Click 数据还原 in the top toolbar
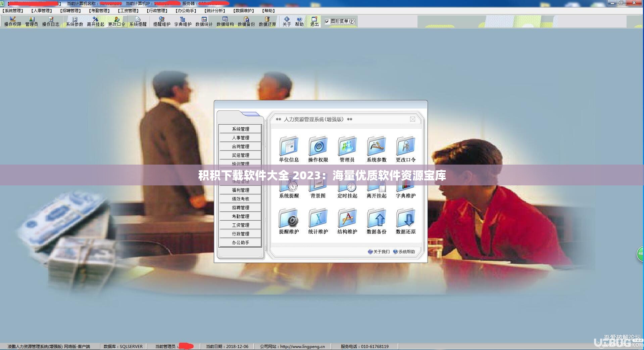Viewport: 644px width, 350px height. tap(267, 21)
